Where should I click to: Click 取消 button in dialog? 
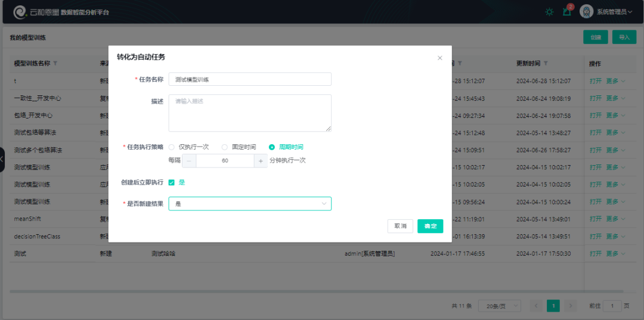coord(401,226)
